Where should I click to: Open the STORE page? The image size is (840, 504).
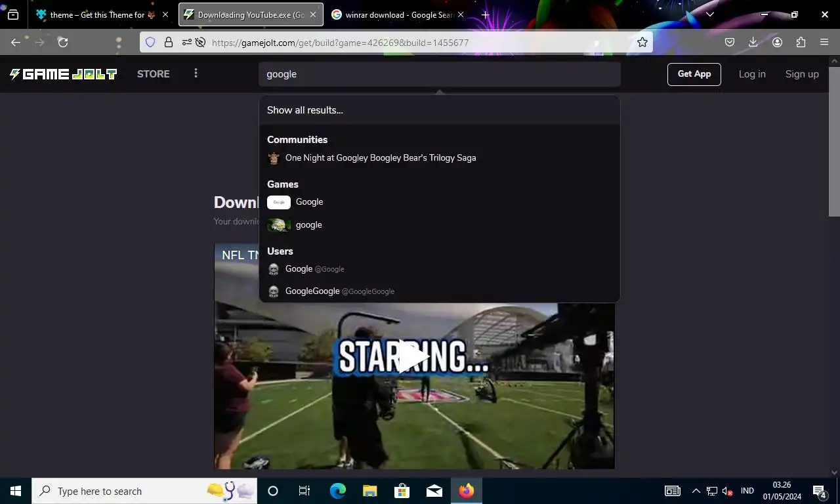tap(154, 74)
